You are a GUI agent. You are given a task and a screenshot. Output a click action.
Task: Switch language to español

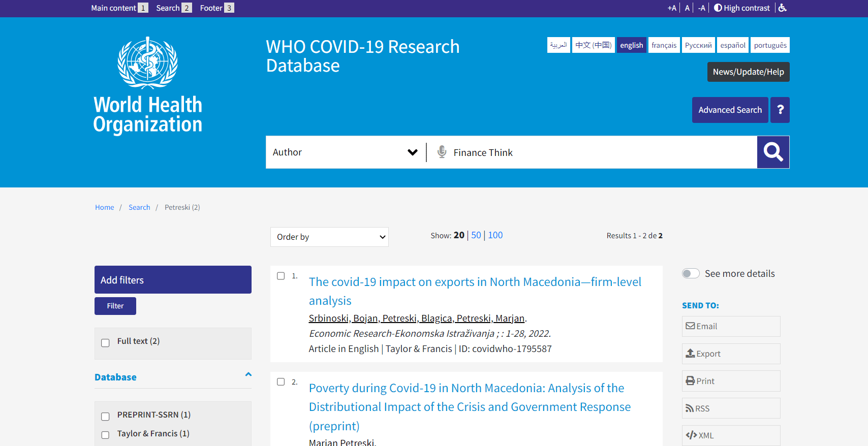click(x=733, y=45)
